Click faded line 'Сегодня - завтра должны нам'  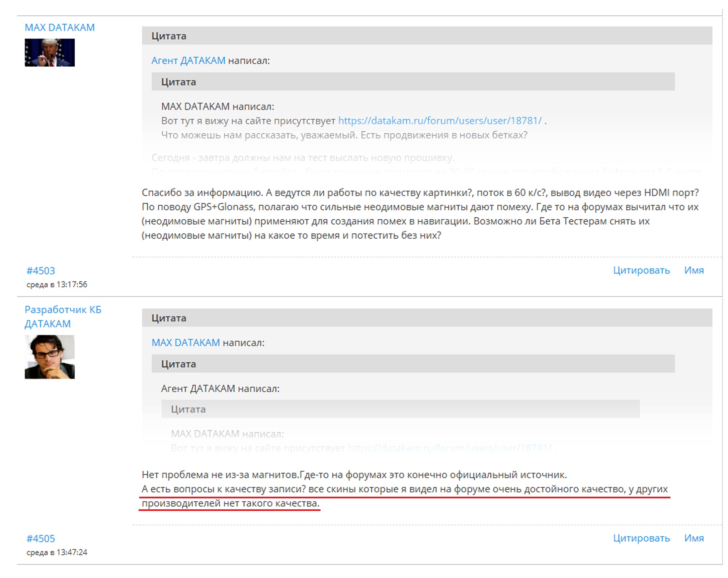click(x=302, y=157)
